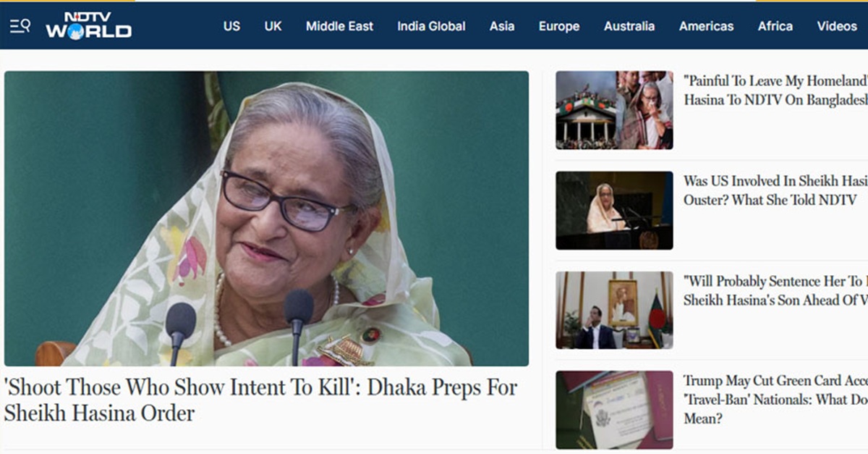
Task: Open the hamburger search menu icon
Action: click(x=20, y=26)
